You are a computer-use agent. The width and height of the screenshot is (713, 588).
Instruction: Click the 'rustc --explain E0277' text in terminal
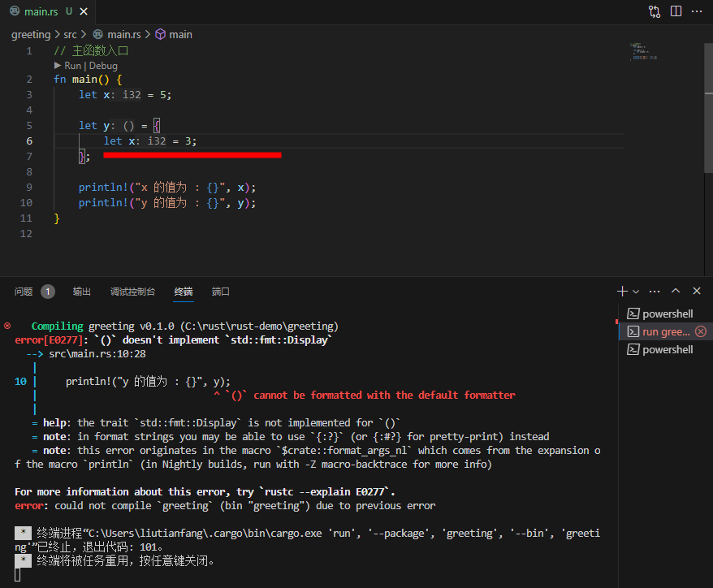325,492
